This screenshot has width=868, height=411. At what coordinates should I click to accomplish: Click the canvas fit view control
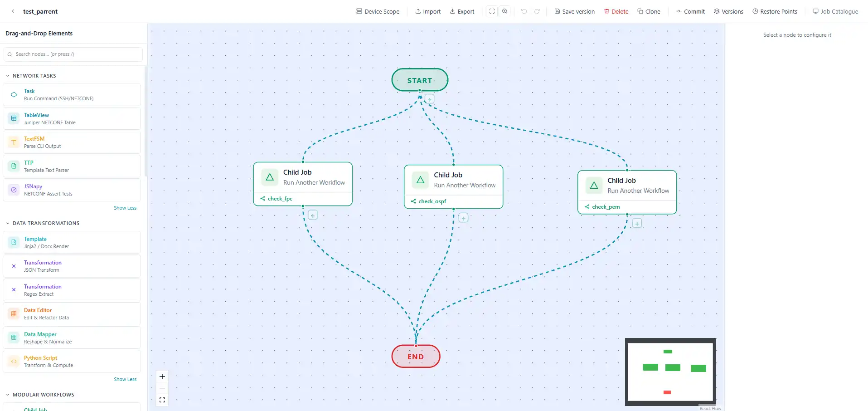click(x=162, y=400)
